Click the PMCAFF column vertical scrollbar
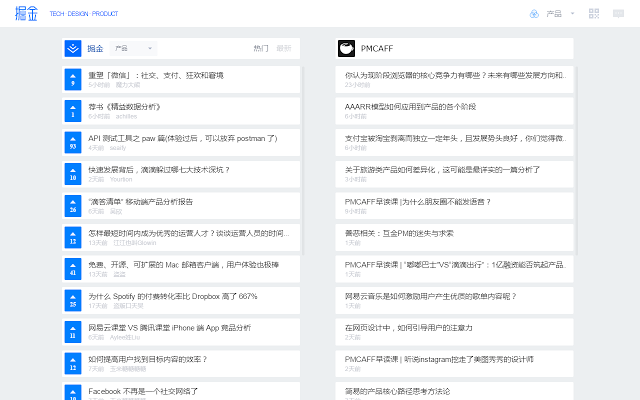The height and width of the screenshot is (400, 640). pos(576,160)
